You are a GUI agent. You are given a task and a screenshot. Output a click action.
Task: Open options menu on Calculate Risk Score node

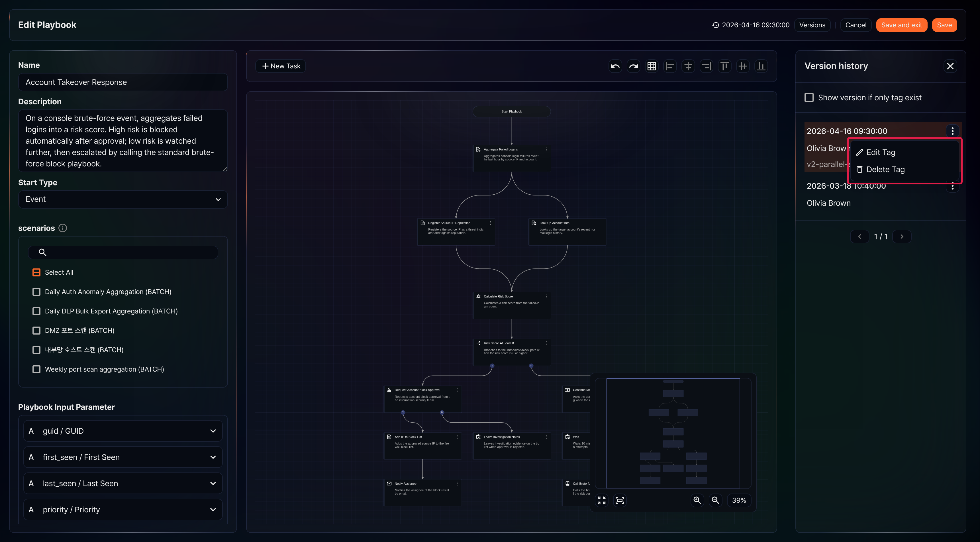coord(546,296)
